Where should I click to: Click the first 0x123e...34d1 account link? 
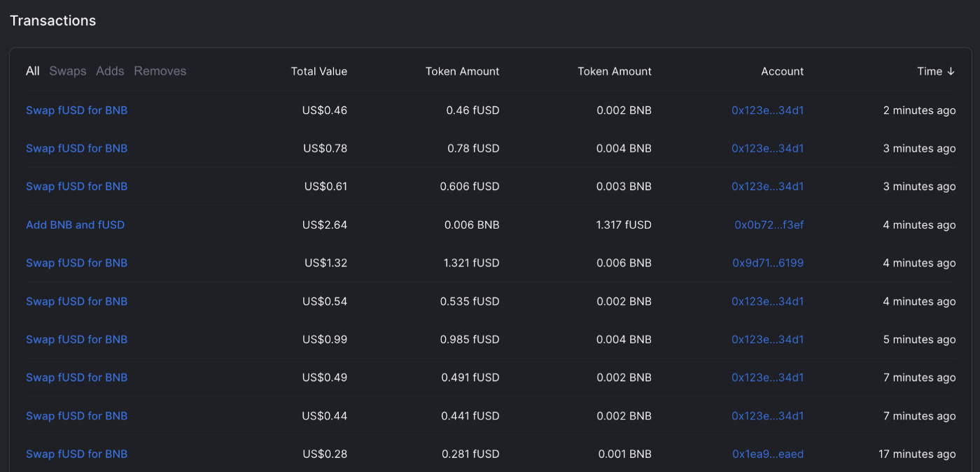coord(767,110)
